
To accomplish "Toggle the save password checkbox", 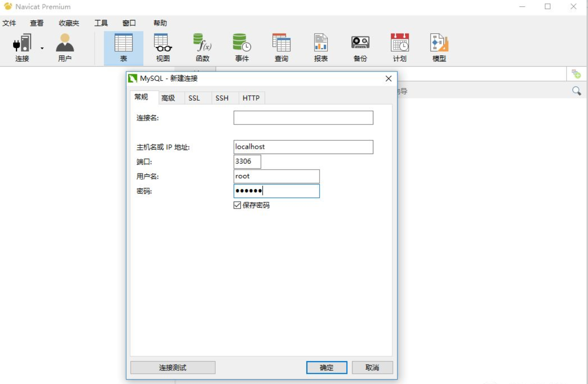I will point(236,205).
